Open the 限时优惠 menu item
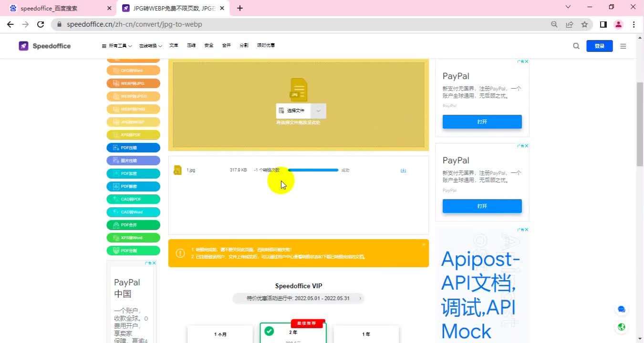 point(266,45)
